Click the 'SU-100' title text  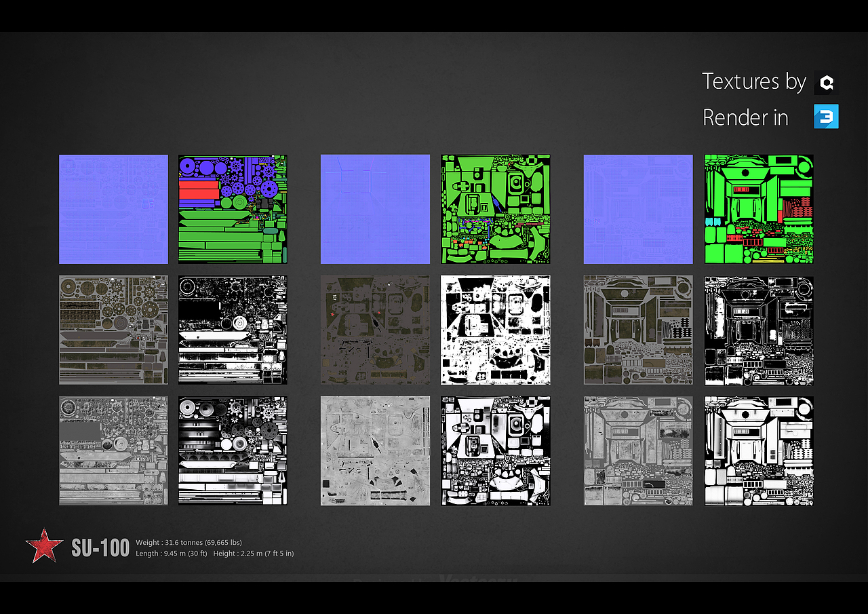tap(100, 548)
